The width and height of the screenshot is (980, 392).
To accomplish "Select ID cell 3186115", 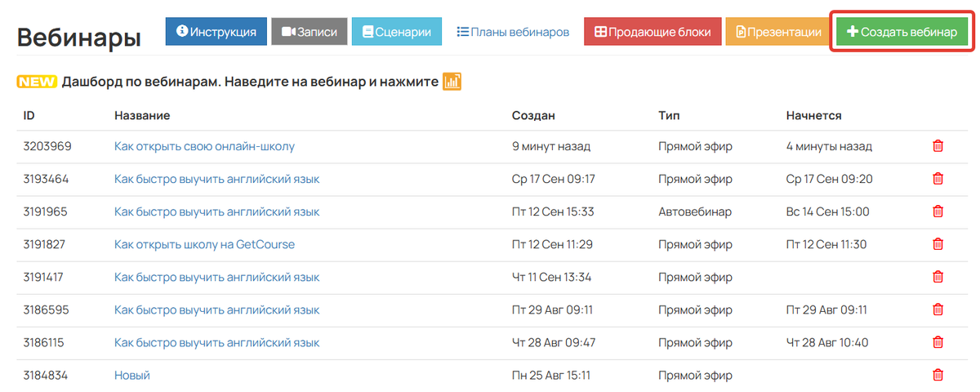I will (44, 342).
